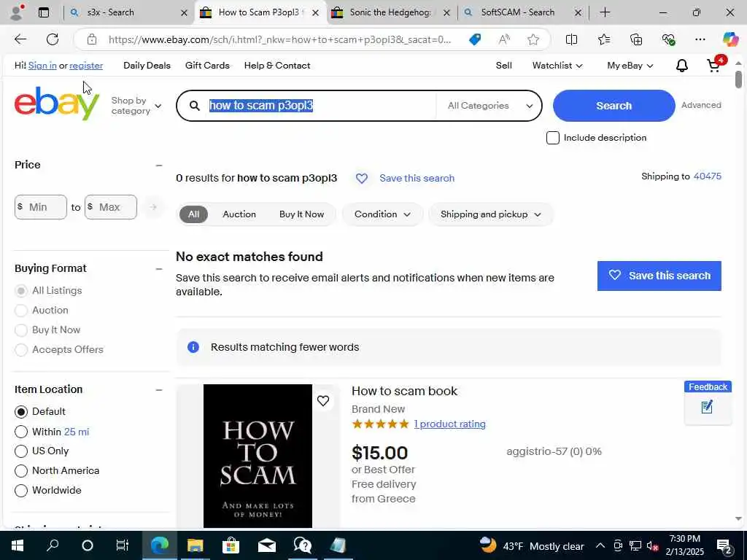Open the 1 product rating link
Viewport: 747px width, 560px height.
[449, 424]
